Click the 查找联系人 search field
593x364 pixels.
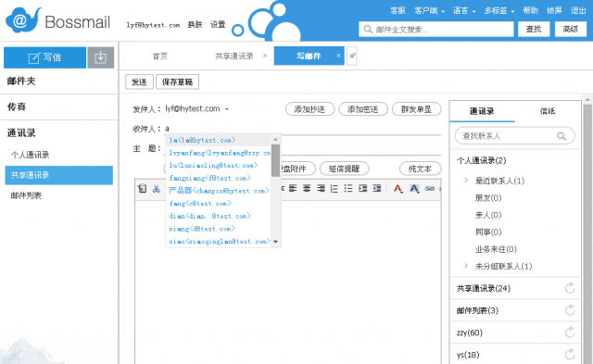[515, 136]
